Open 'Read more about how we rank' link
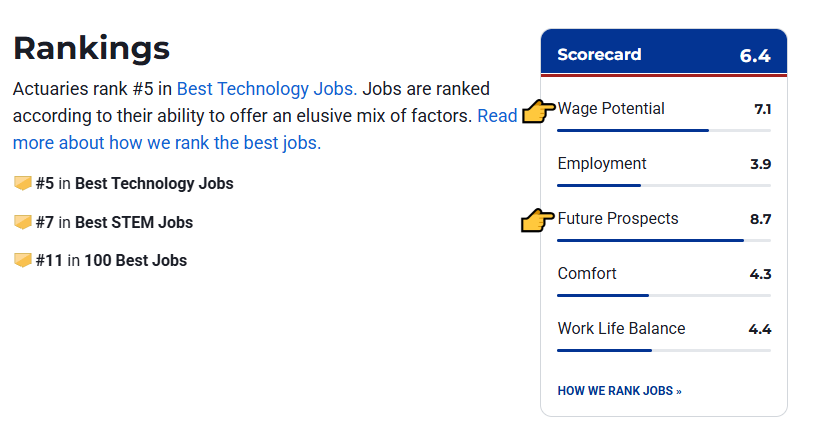 (x=166, y=142)
